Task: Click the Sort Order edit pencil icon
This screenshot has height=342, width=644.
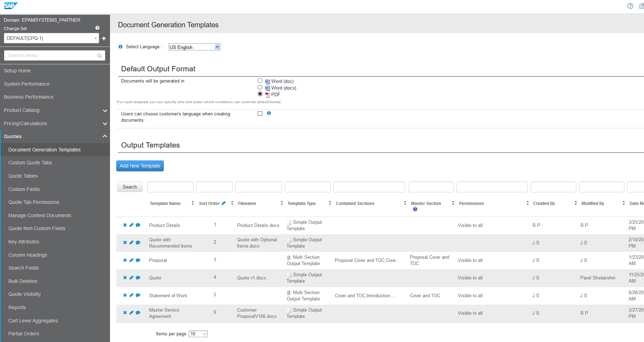Action: [x=224, y=203]
